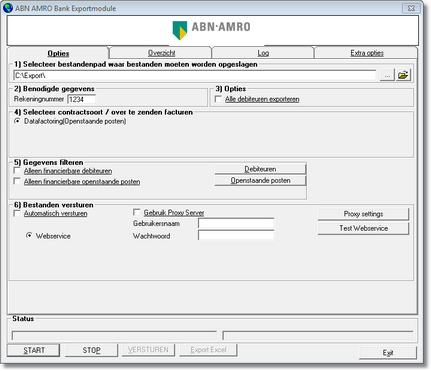Image resolution: width=431 pixels, height=371 pixels.
Task: Enable Alle debiteuren exporteren checkbox
Action: pyautogui.click(x=218, y=99)
